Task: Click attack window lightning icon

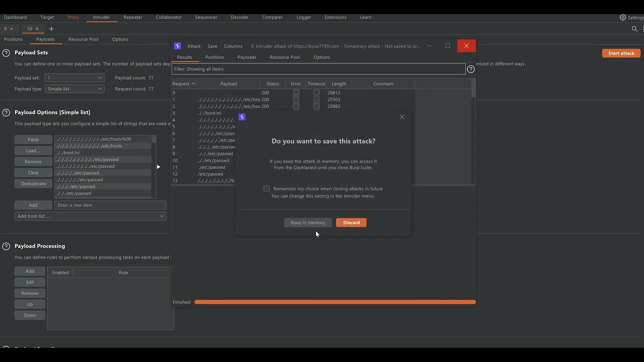Action: [177, 46]
